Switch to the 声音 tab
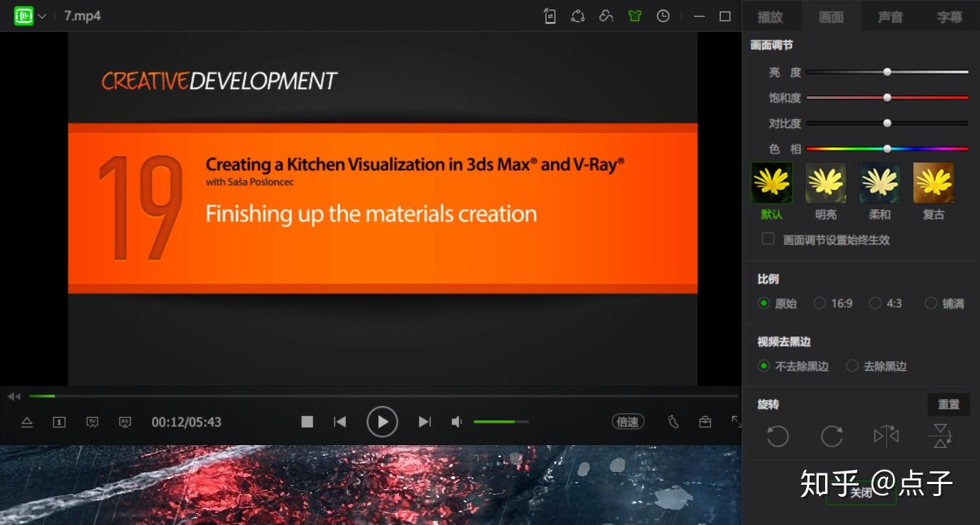The width and height of the screenshot is (980, 525). tap(890, 17)
